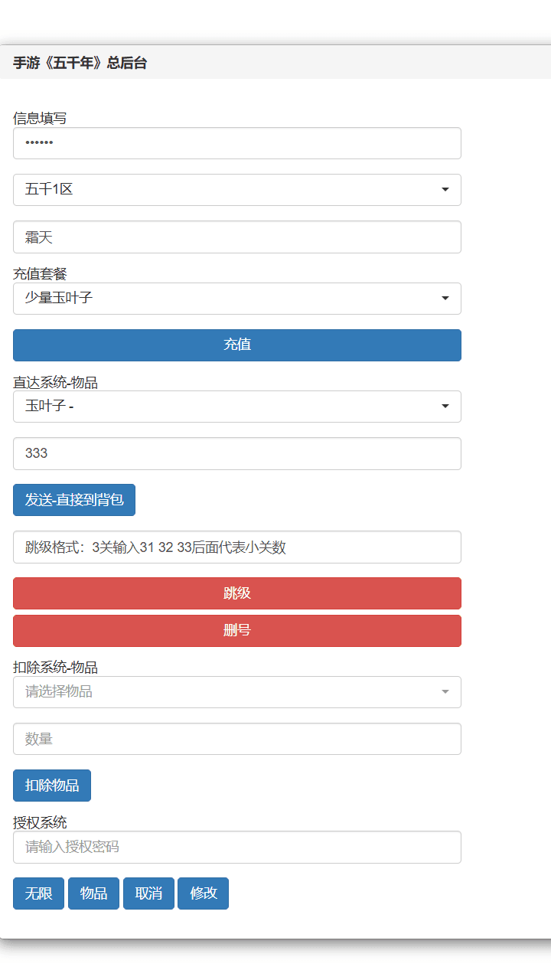Expand the 玉叶子 item selection dropdown
Screen dimensions: 551x980
click(x=236, y=407)
